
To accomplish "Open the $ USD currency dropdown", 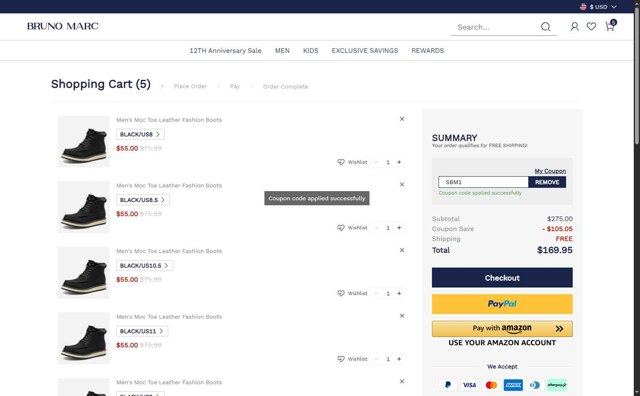I will pos(598,7).
